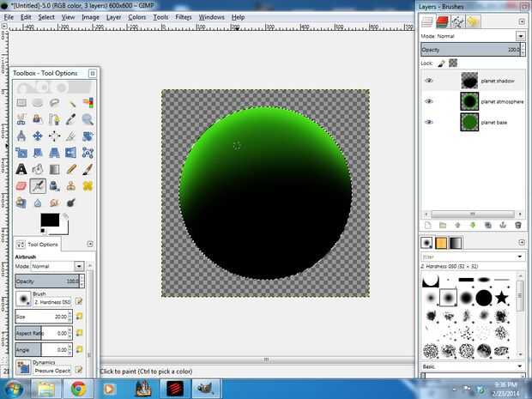Select the Color Picker eyedropper tool

(x=71, y=119)
